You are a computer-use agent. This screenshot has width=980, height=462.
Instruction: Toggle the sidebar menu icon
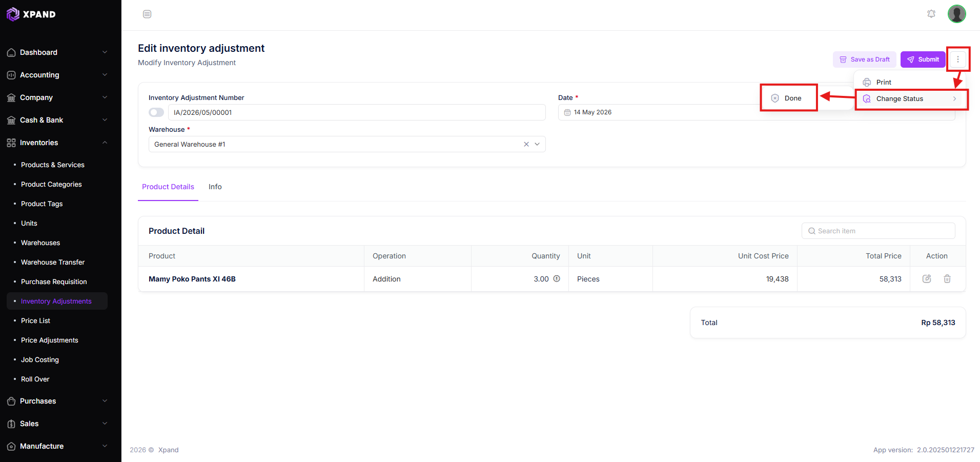point(147,14)
